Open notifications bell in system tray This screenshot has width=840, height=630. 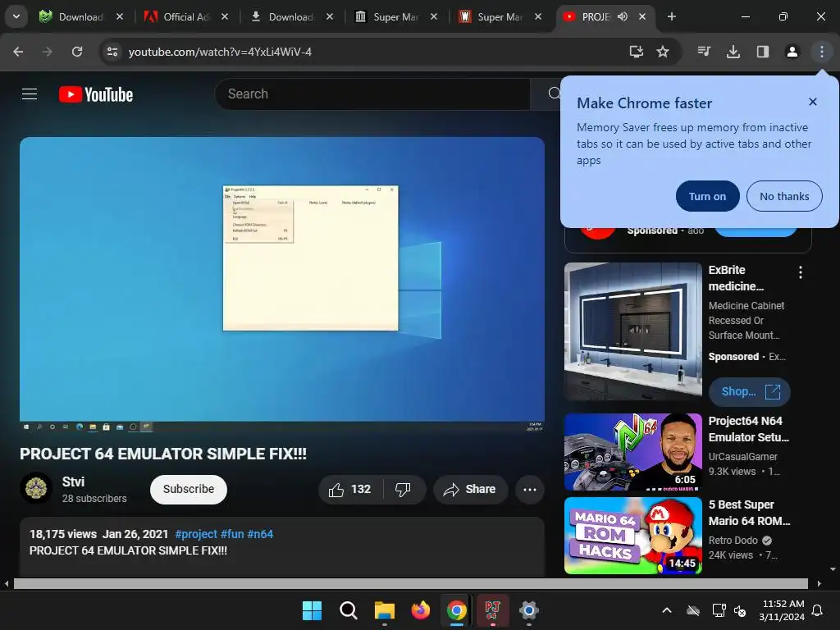pyautogui.click(x=818, y=610)
